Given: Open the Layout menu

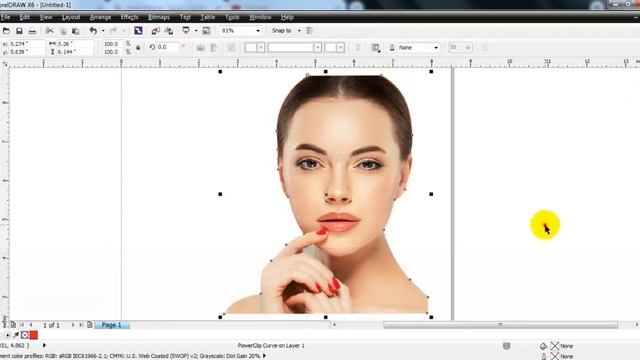Looking at the screenshot, I should 71,17.
